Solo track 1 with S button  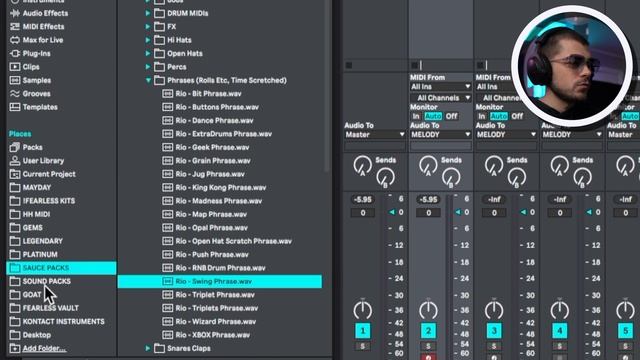click(362, 346)
